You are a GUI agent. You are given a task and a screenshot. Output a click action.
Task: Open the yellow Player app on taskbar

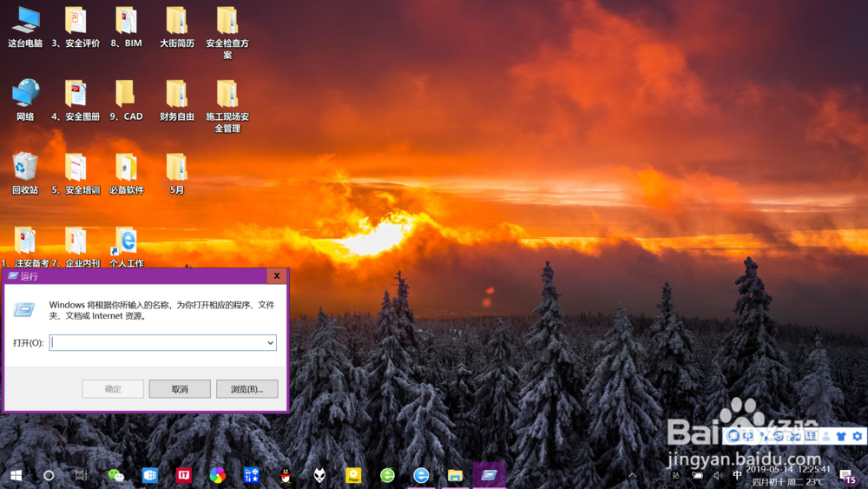(x=353, y=475)
